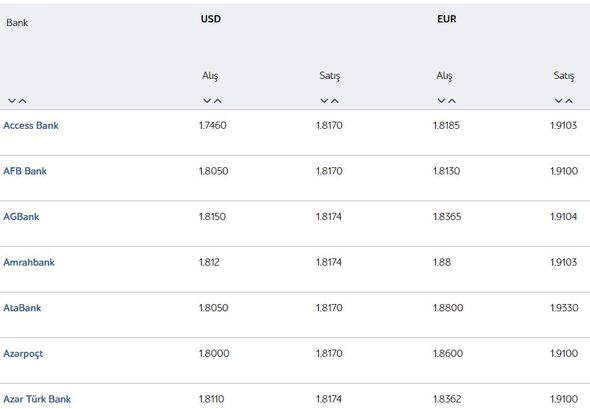This screenshot has height=409, width=590.
Task: Click the Bank column header label
Action: (x=17, y=23)
